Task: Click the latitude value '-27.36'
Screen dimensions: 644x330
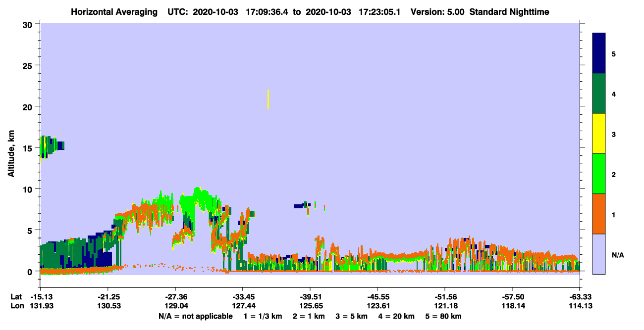Action: point(175,296)
